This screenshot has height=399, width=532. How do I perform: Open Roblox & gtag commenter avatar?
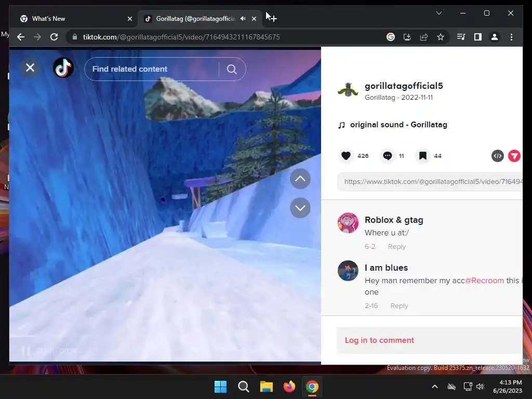pos(348,223)
